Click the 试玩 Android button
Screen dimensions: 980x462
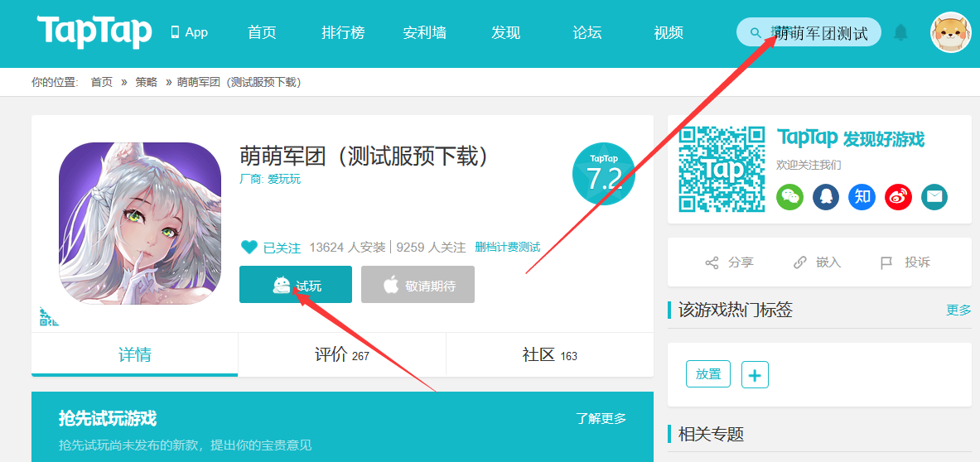pyautogui.click(x=296, y=285)
